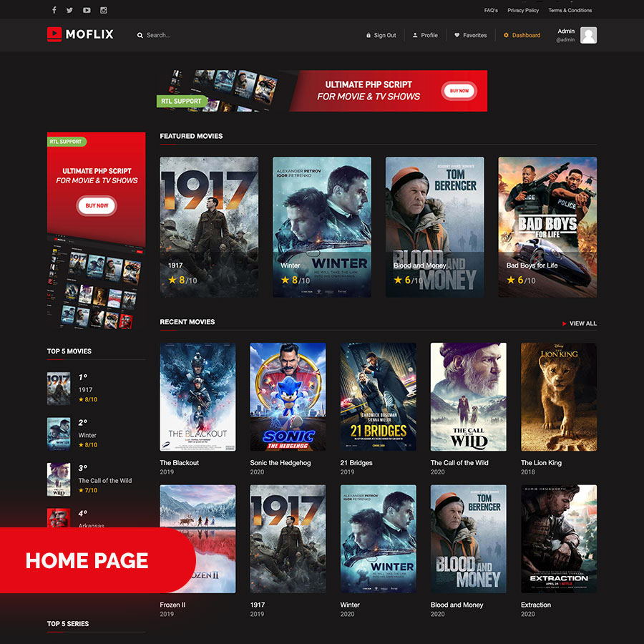The image size is (644, 644).
Task: Click the search magnifier icon
Action: point(140,35)
